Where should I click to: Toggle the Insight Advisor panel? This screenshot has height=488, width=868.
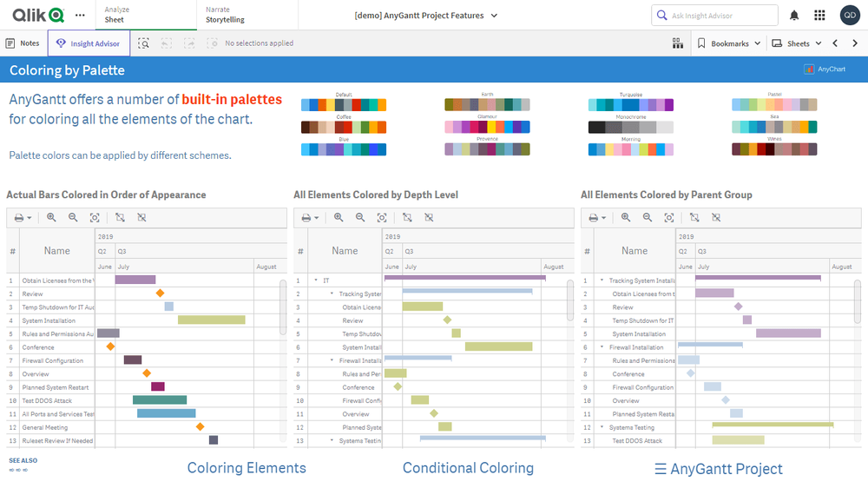pos(89,43)
